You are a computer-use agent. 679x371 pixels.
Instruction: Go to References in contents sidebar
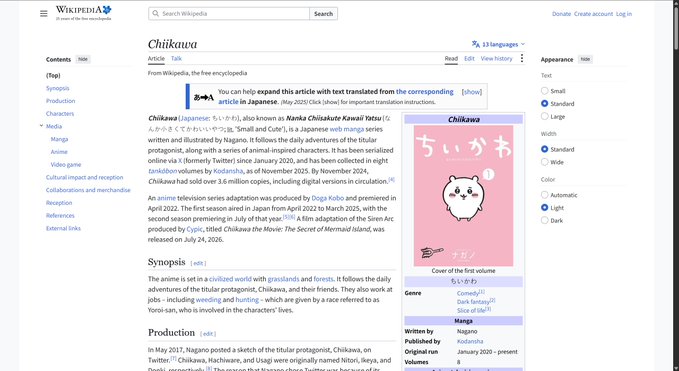point(60,216)
